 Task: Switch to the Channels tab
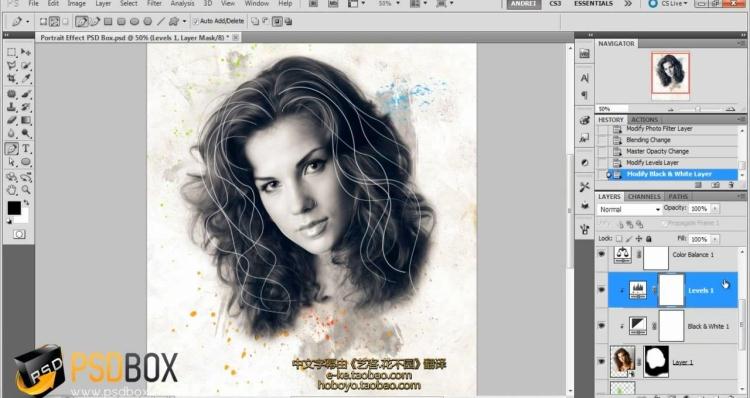click(x=644, y=197)
